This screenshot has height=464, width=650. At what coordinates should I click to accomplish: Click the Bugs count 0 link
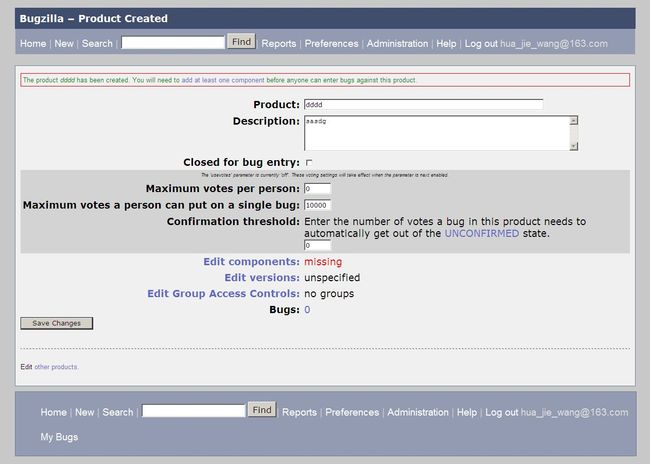[307, 310]
